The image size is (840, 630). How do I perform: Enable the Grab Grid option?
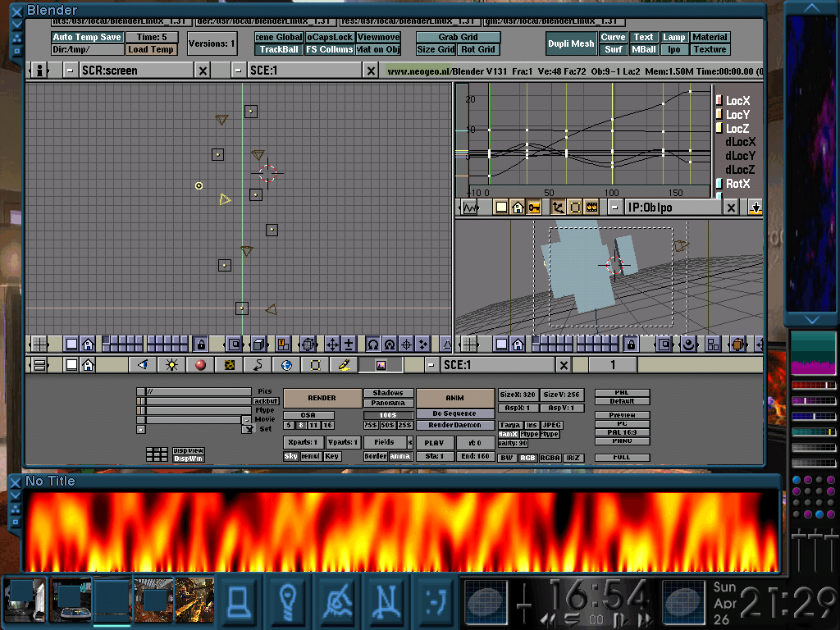458,37
